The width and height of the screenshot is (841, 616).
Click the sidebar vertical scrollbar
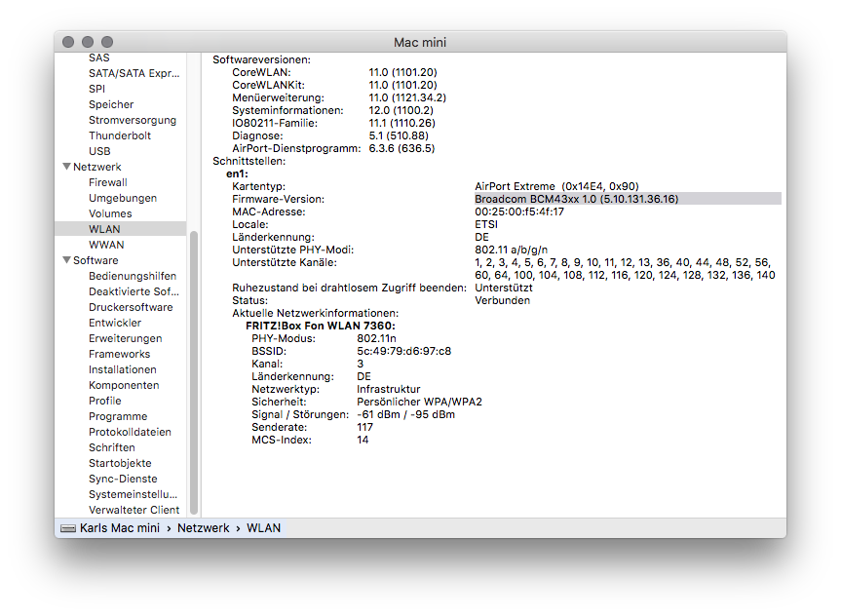click(194, 372)
